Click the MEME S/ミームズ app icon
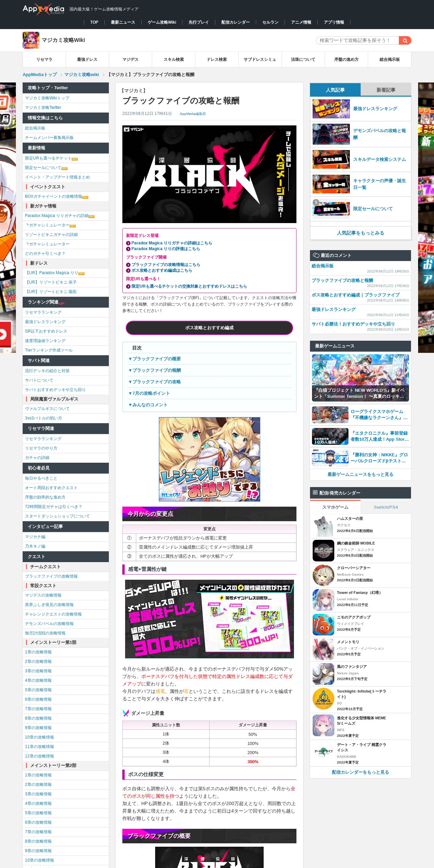The image size is (434, 868). tap(323, 725)
